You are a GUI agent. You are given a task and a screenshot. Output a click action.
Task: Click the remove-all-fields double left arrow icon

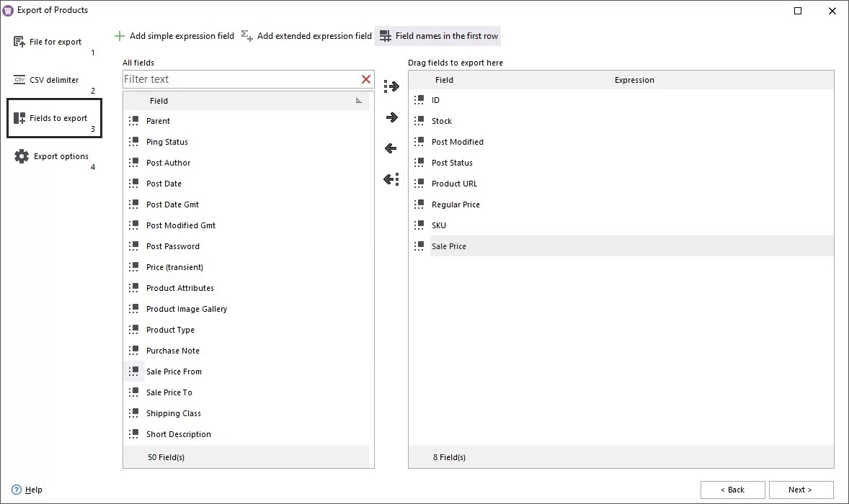391,179
